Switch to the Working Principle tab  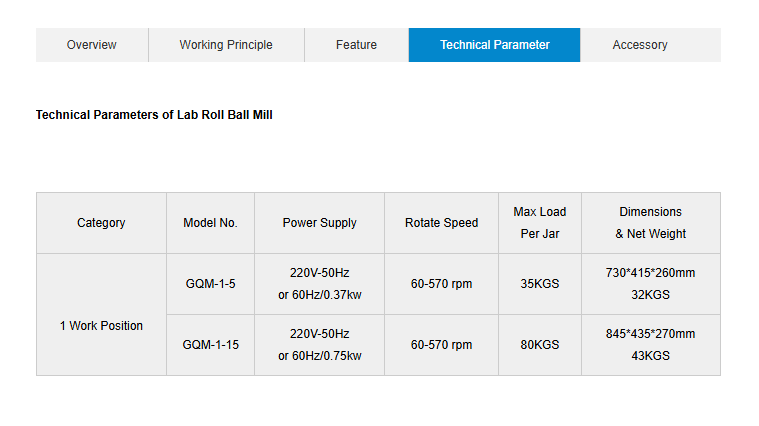pos(226,45)
